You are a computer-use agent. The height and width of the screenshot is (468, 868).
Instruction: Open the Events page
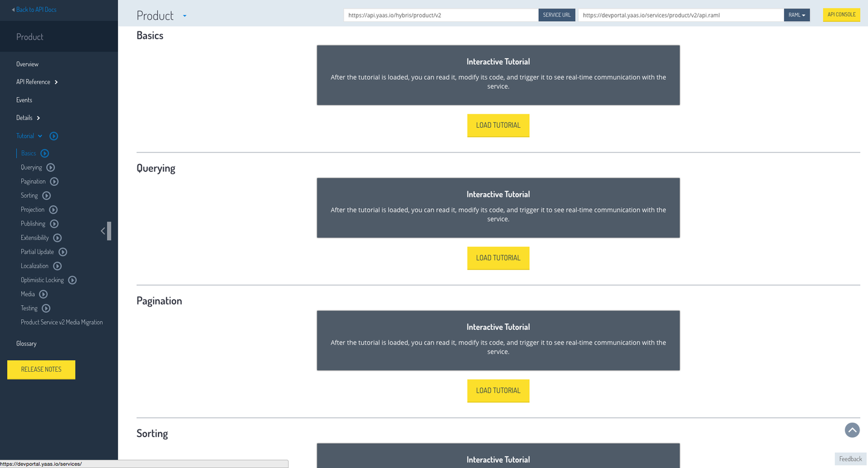click(24, 100)
